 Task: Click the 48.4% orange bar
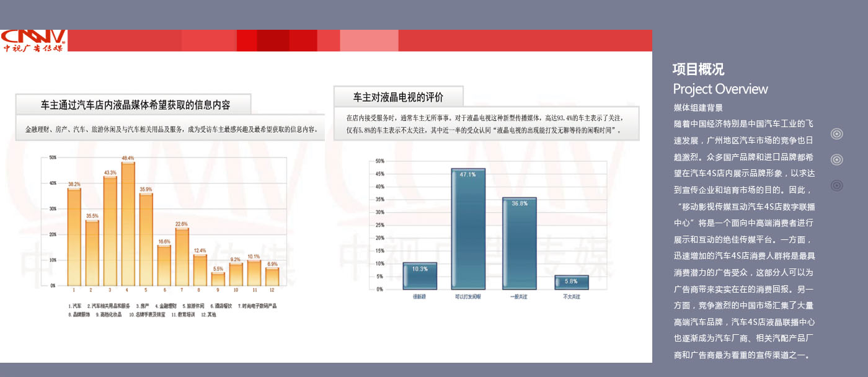[128, 224]
